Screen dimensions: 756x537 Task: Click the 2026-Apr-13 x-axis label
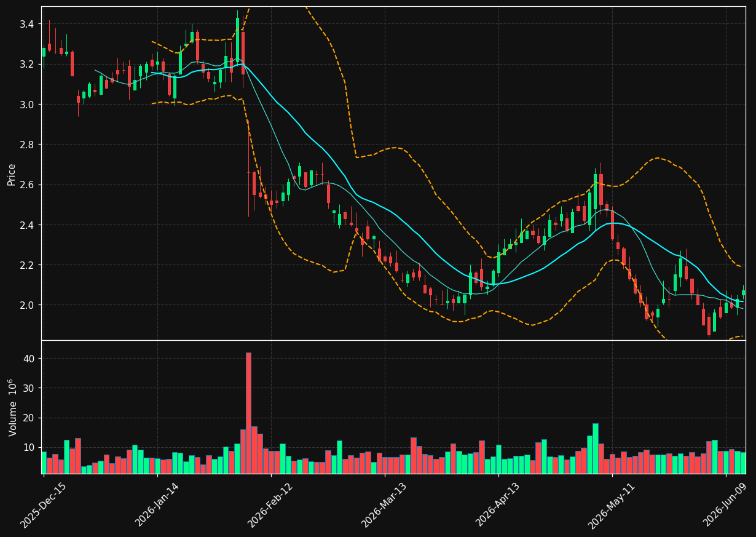coord(498,505)
